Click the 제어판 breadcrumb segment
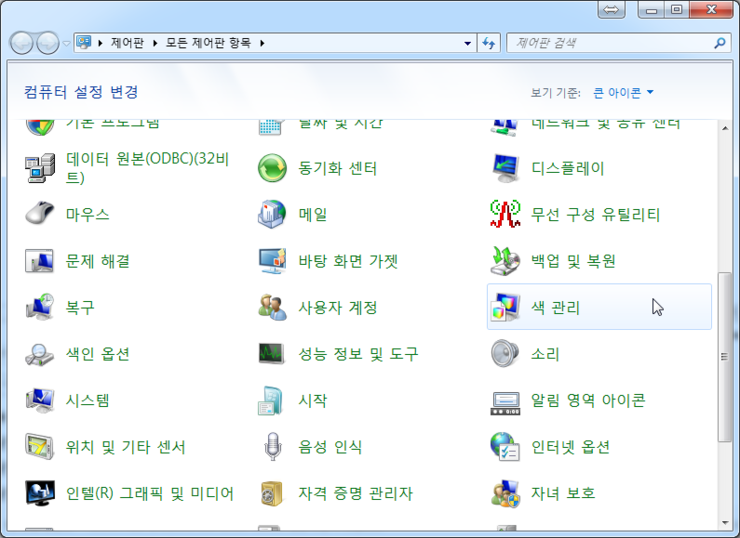This screenshot has width=740, height=538. [127, 43]
